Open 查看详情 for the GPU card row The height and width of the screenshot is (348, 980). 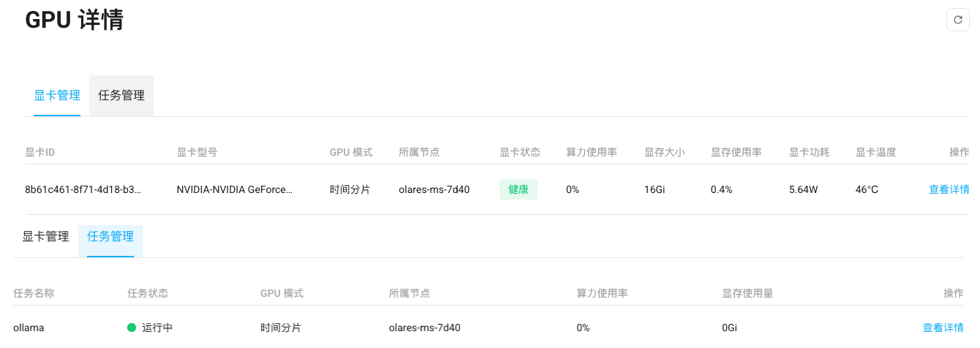(x=949, y=189)
